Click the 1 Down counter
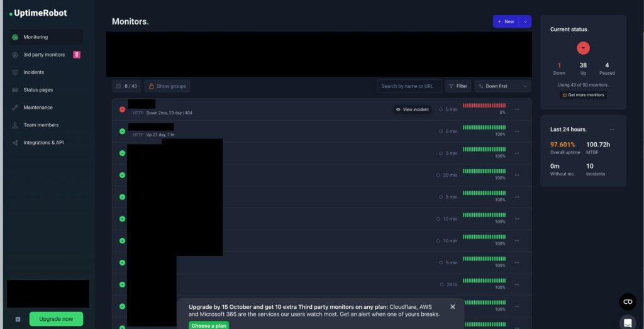The height and width of the screenshot is (329, 644). [x=559, y=69]
